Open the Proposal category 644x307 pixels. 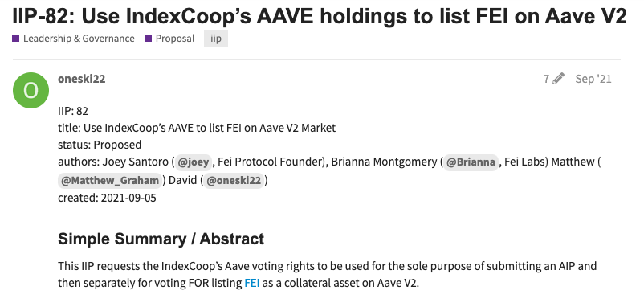coord(170,39)
